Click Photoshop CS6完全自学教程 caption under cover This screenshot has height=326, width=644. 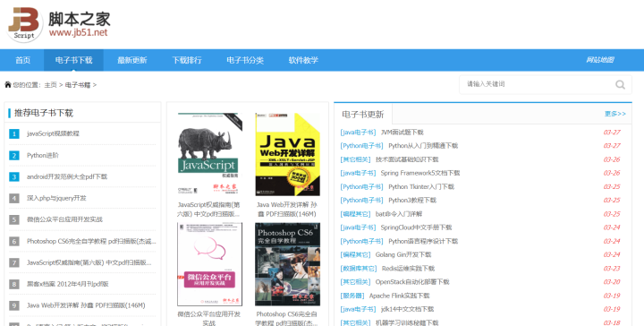click(x=287, y=319)
